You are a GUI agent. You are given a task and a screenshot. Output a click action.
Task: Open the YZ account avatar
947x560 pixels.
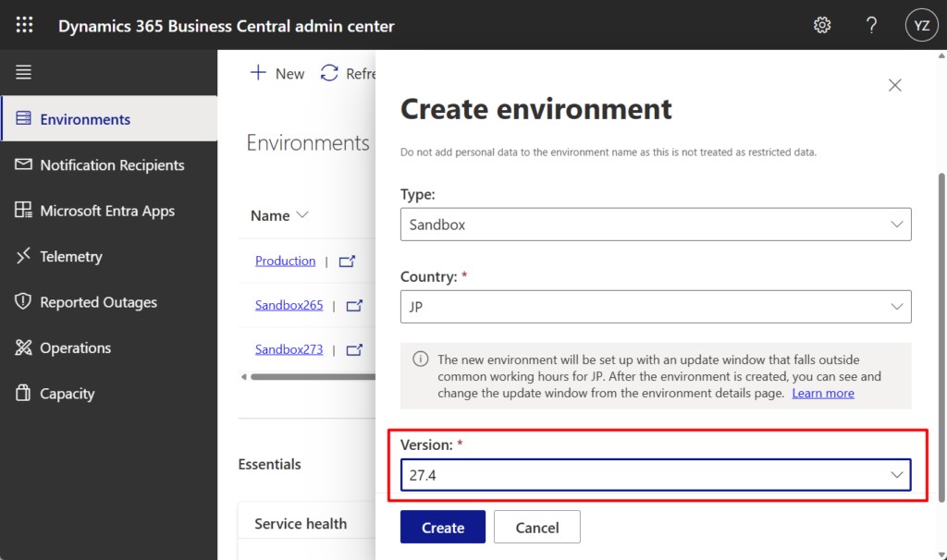tap(921, 25)
